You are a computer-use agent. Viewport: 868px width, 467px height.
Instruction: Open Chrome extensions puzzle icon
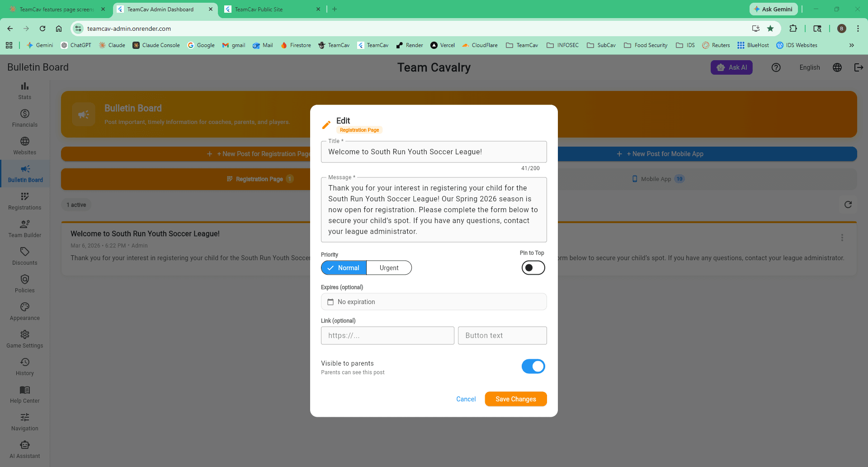click(793, 29)
